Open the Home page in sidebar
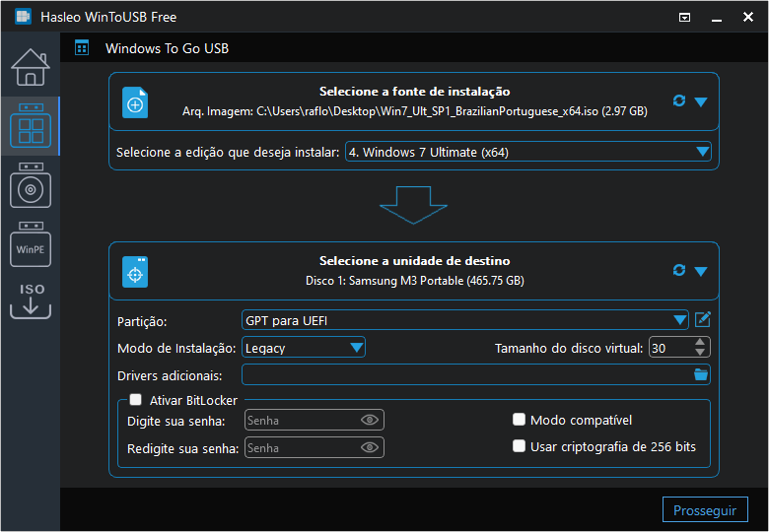The image size is (769, 532). [31, 67]
